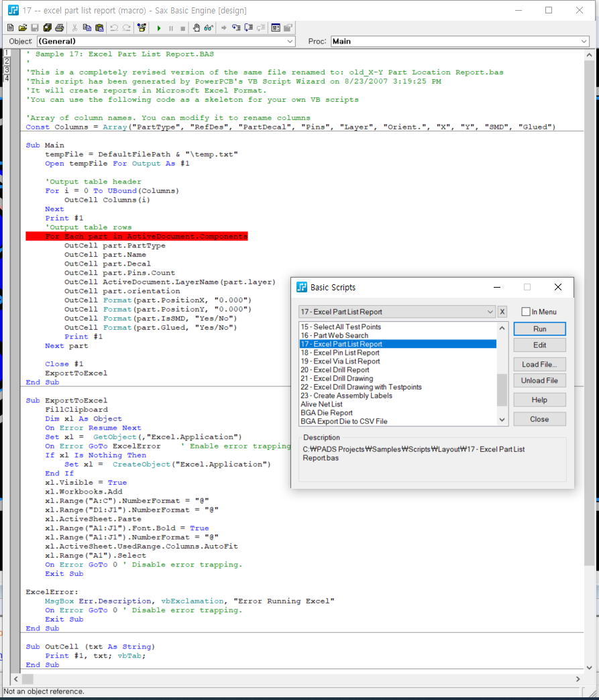Click the Step Into toolbar icon
599x700 pixels.
236,28
